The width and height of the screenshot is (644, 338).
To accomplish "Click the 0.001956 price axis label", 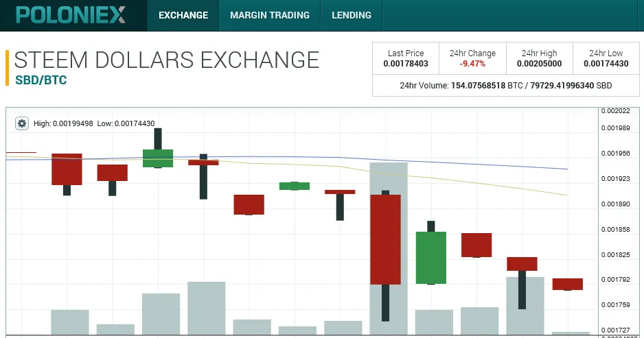I will pos(616,154).
